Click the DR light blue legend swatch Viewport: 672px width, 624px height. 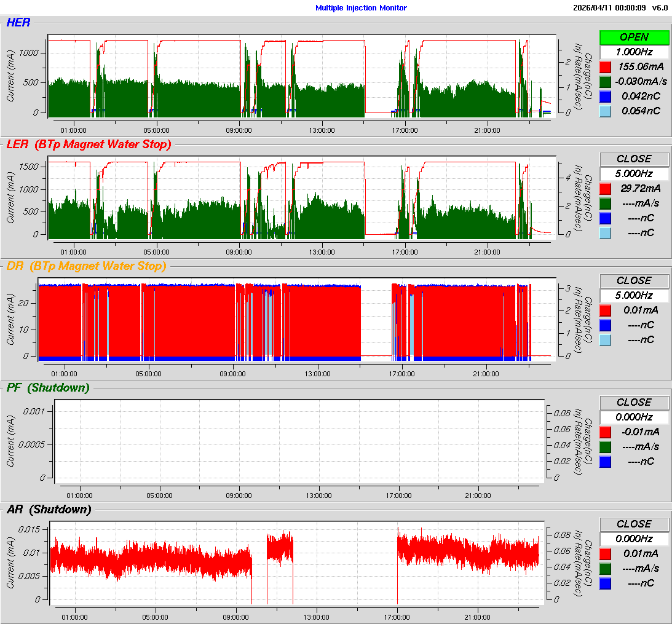click(x=605, y=339)
